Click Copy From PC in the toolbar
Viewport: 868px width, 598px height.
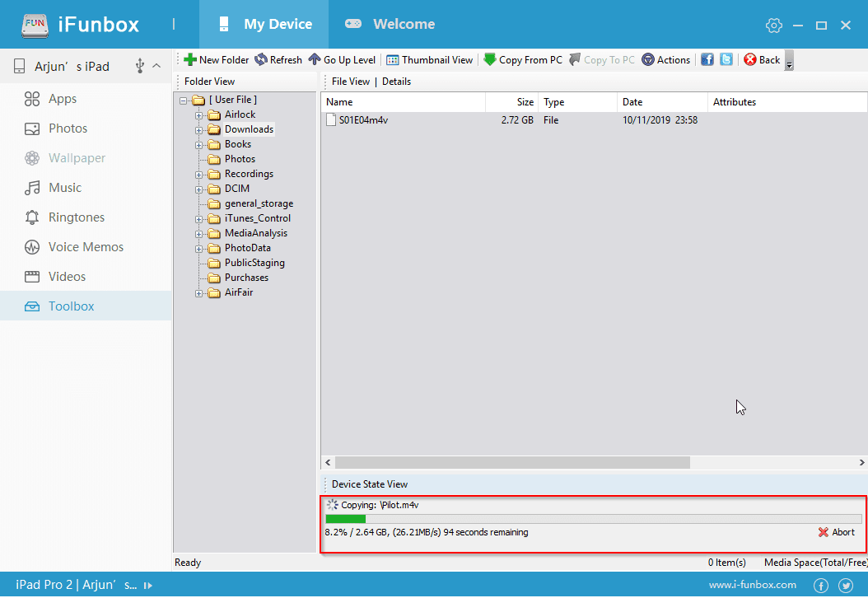click(x=523, y=60)
